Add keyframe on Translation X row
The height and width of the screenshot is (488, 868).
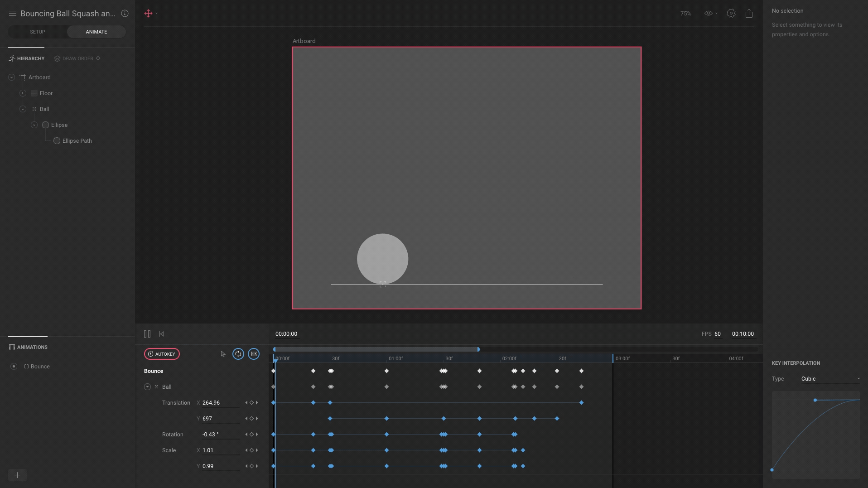coord(251,403)
